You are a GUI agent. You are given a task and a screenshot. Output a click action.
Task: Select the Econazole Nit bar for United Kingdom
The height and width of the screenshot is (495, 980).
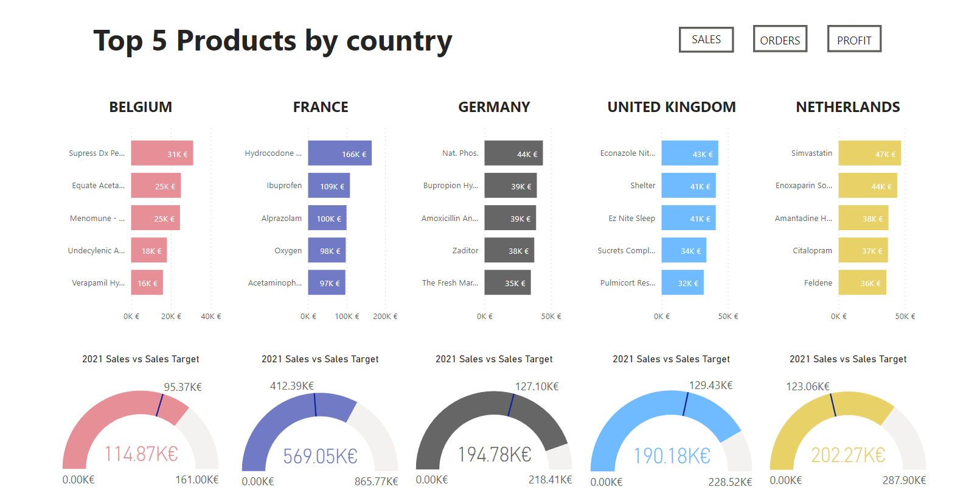tap(689, 153)
